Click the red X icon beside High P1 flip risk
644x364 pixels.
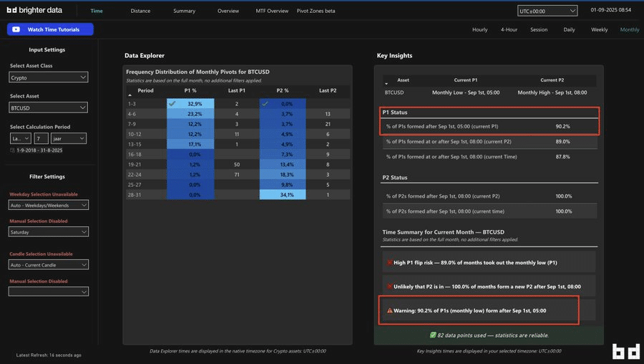(x=390, y=262)
